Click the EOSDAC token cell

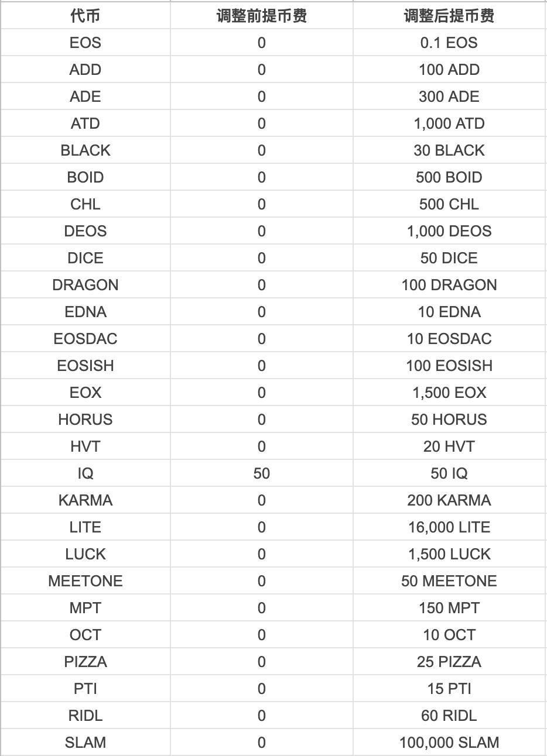pos(86,339)
